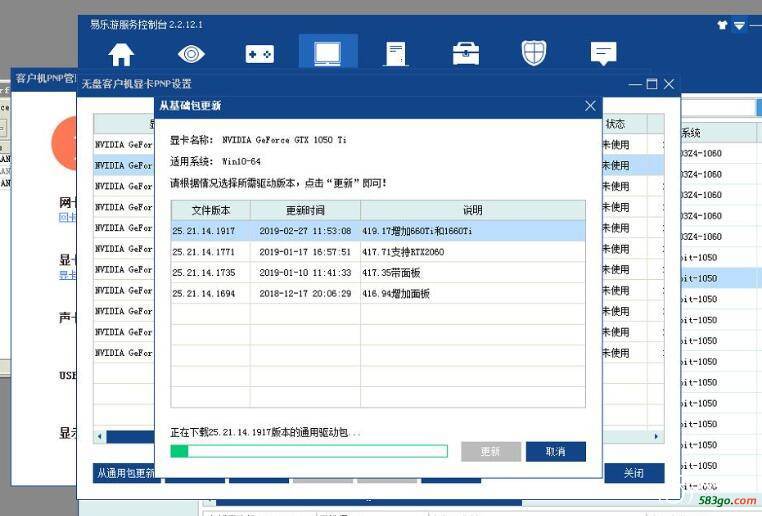Open the document server icon
Image resolution: width=762 pixels, height=516 pixels.
[x=396, y=54]
